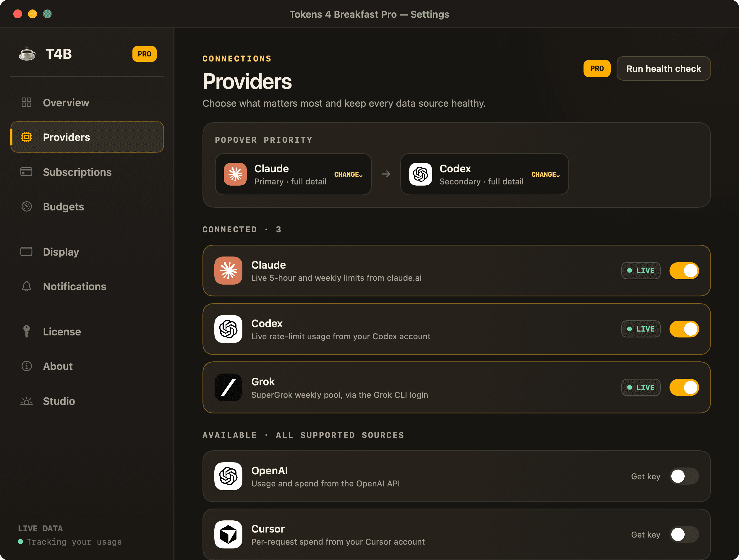Viewport: 739px width, 560px height.
Task: Click the Notifications bell icon
Action: click(26, 286)
